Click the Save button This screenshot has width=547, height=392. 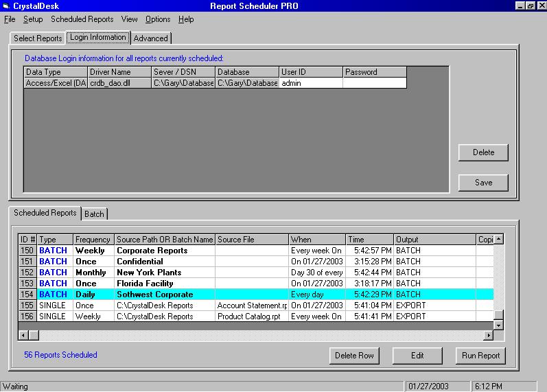click(483, 183)
